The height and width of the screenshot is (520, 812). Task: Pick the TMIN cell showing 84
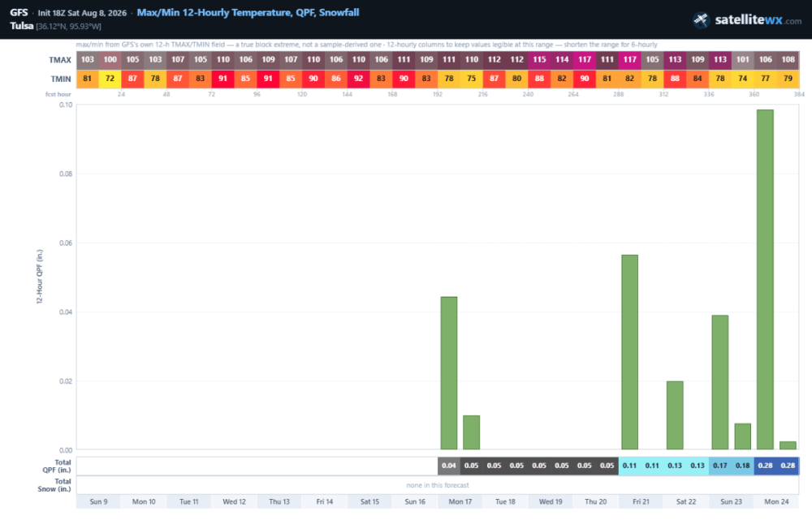(698, 79)
